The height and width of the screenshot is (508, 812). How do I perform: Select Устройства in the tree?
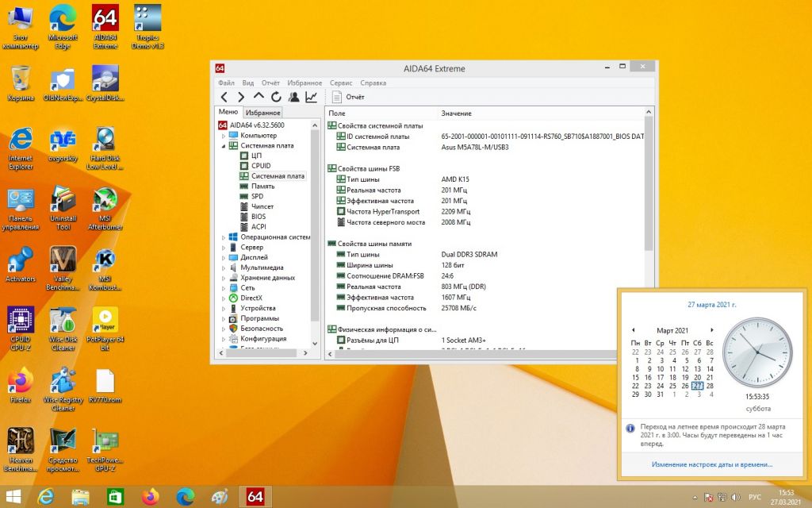(x=258, y=309)
